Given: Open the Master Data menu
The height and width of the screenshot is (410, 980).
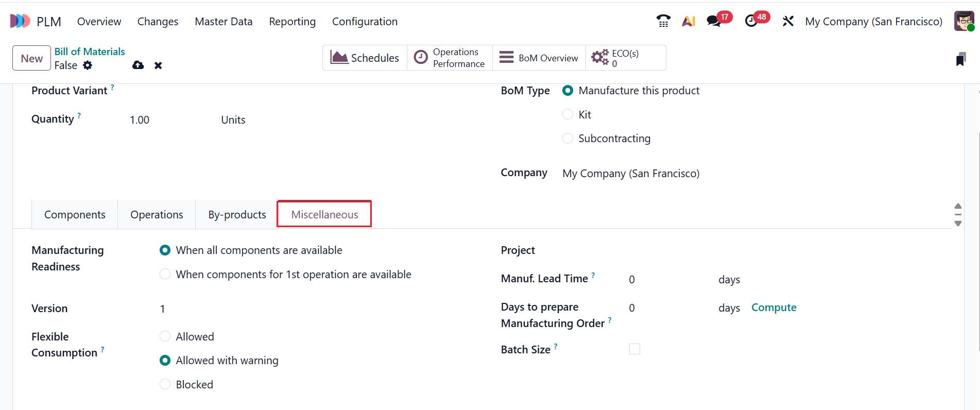Looking at the screenshot, I should [x=223, y=21].
